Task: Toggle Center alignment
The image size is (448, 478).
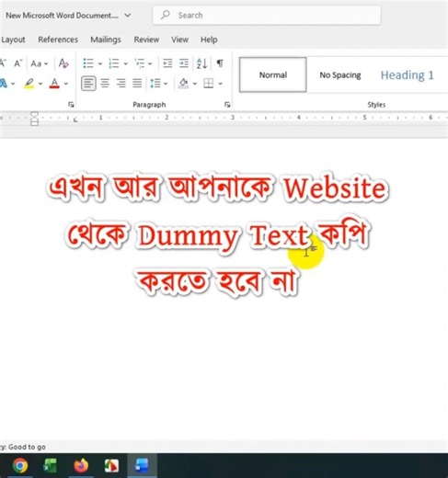Action: [105, 83]
